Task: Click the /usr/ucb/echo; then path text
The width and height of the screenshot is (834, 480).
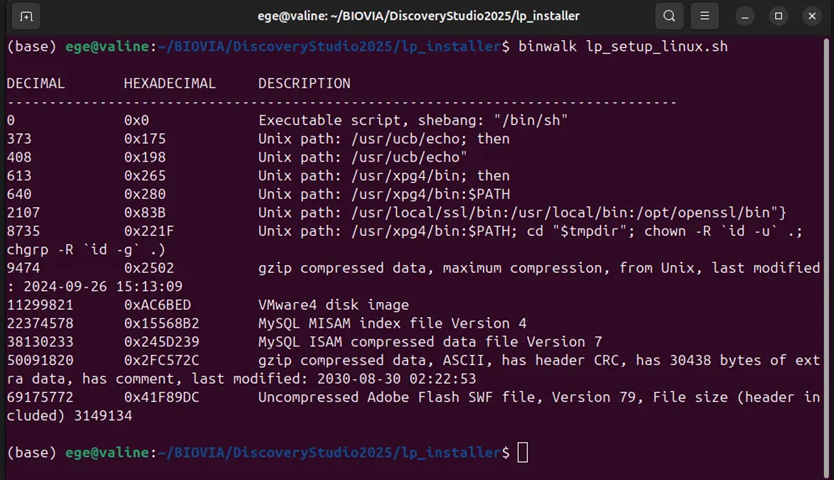Action: pos(430,139)
